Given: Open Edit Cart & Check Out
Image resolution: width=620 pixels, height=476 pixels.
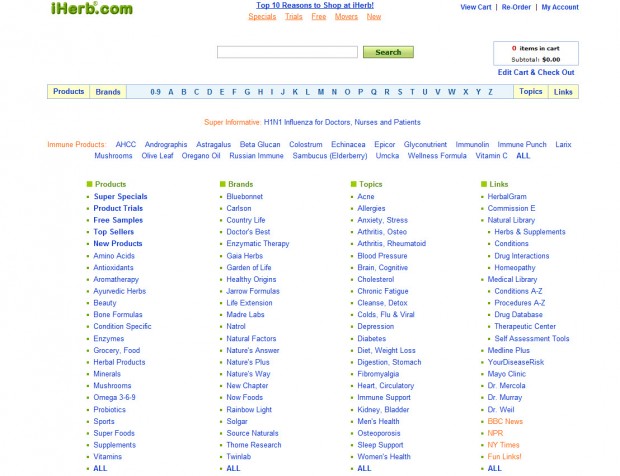Looking at the screenshot, I should (536, 72).
